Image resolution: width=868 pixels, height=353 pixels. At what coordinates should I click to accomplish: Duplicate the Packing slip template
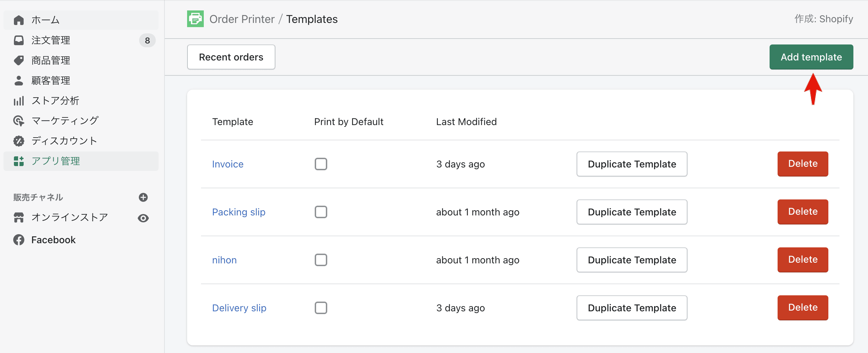tap(632, 212)
